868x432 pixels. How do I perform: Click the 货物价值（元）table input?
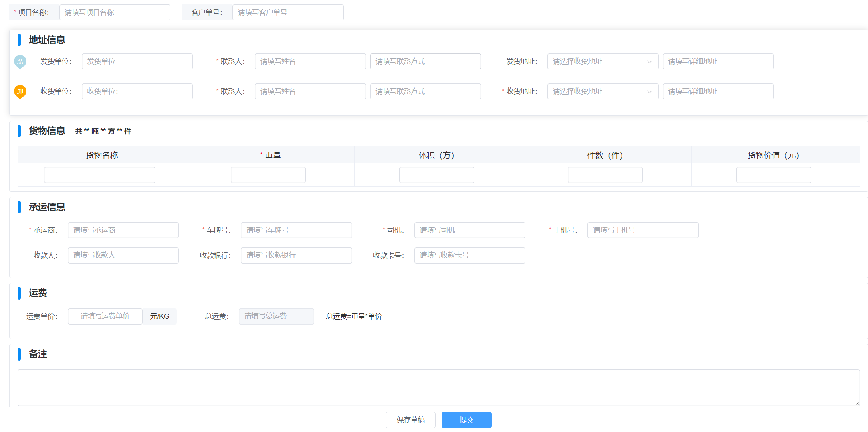(x=774, y=175)
